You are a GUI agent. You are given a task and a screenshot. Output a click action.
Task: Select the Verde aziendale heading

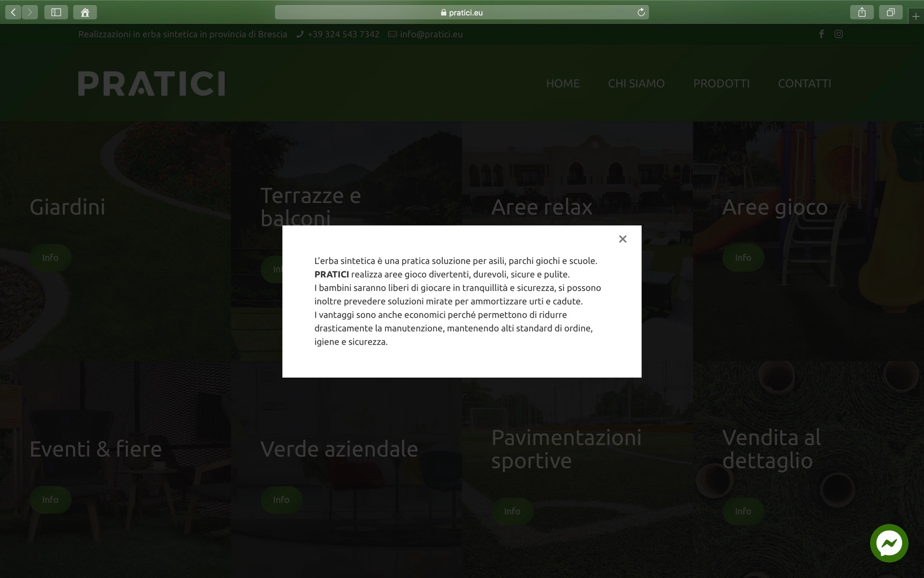click(x=339, y=449)
